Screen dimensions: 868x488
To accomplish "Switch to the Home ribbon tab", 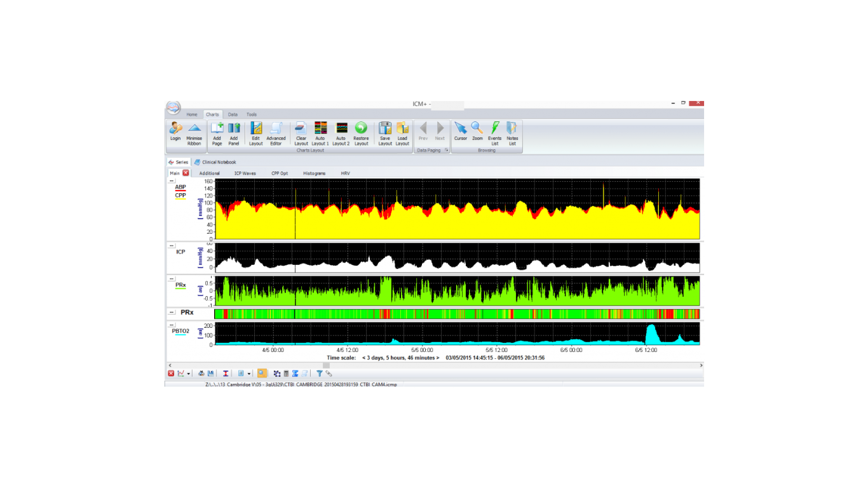I will [x=192, y=114].
